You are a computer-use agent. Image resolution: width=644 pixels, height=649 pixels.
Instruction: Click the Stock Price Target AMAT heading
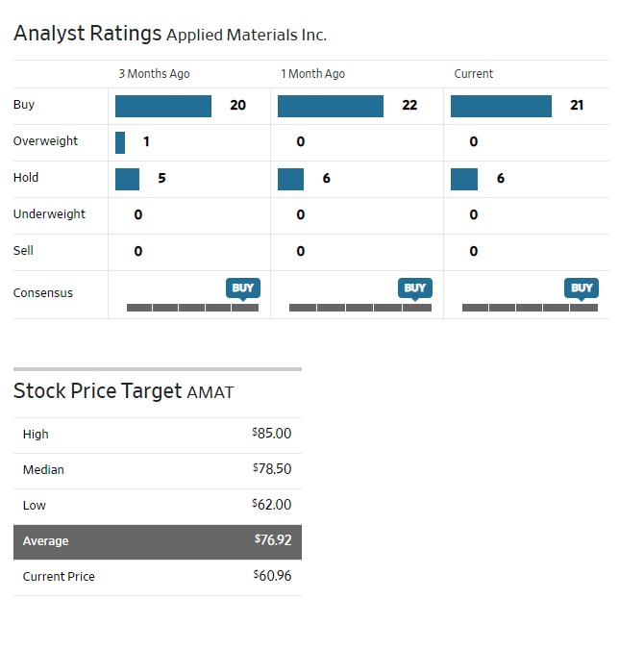[123, 391]
